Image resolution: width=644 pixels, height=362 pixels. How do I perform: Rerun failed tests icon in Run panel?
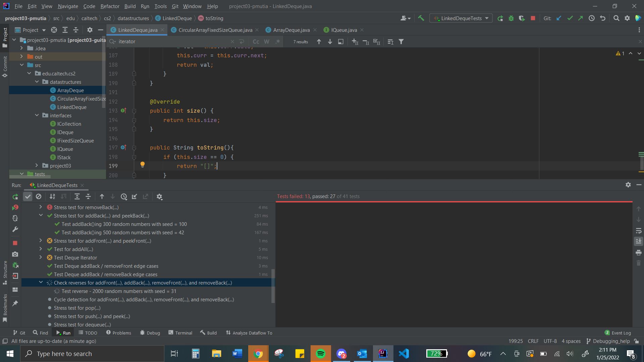pyautogui.click(x=15, y=207)
